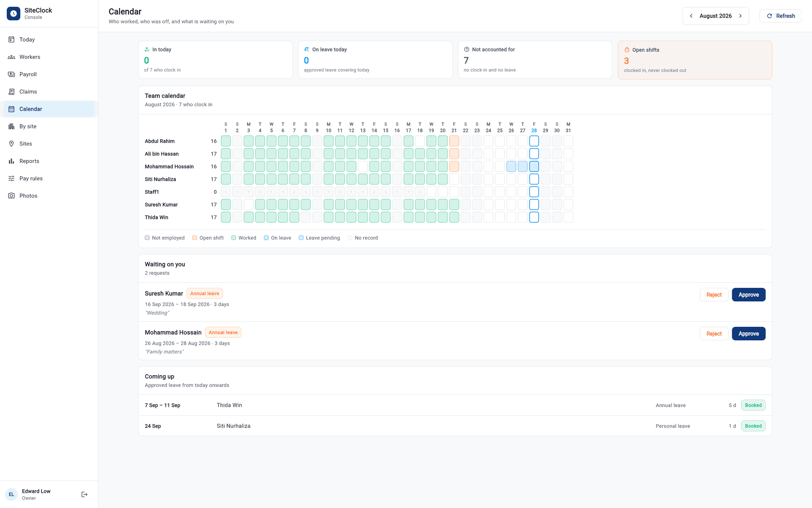812x508 pixels.
Task: Click Mohammad Hossain's leave pending cell on 27
Action: pyautogui.click(x=523, y=166)
